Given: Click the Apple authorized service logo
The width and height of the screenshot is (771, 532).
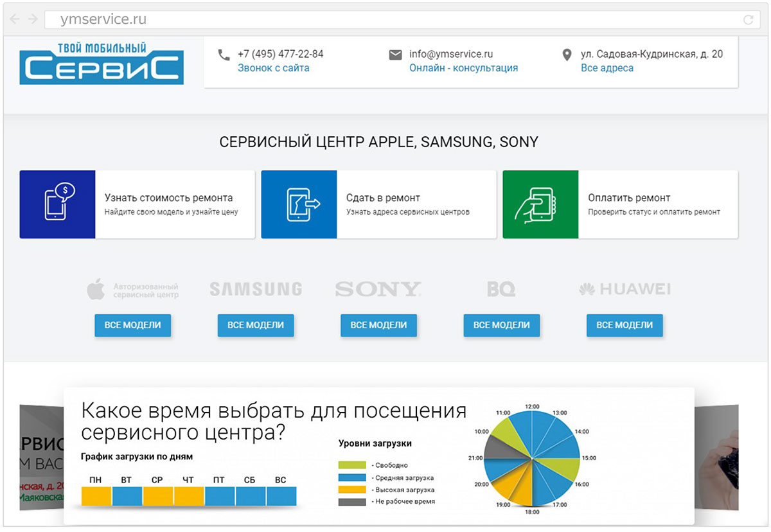Looking at the screenshot, I should coord(133,290).
